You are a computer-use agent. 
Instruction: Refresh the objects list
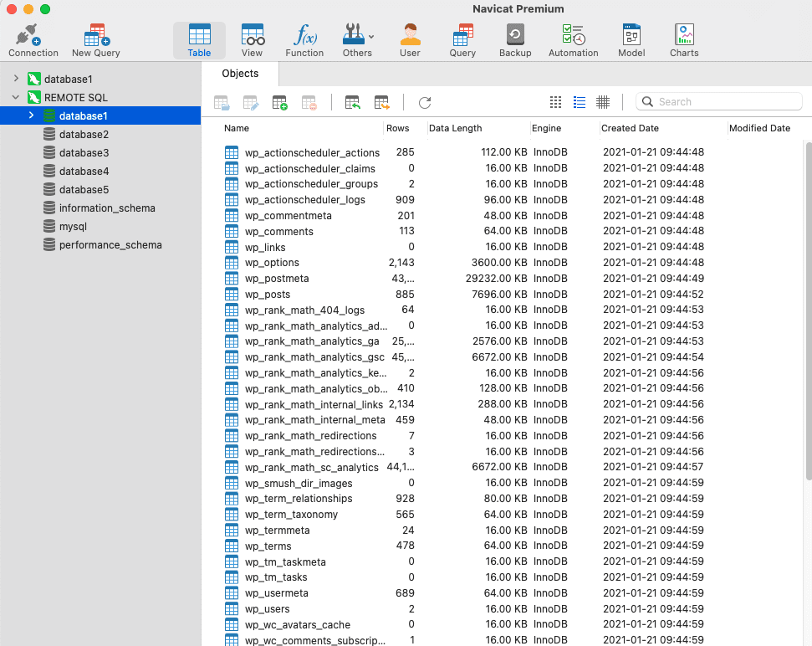(425, 102)
